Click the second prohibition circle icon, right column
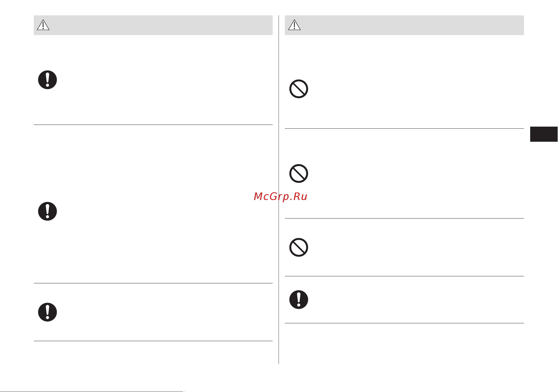Image resolution: width=558 pixels, height=392 pixels. pos(299,173)
